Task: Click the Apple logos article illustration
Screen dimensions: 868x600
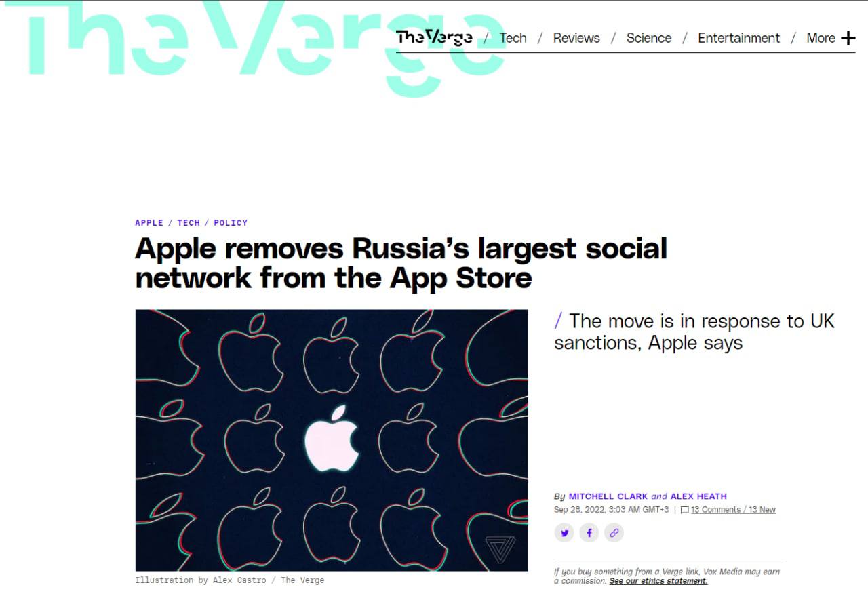Action: point(332,440)
